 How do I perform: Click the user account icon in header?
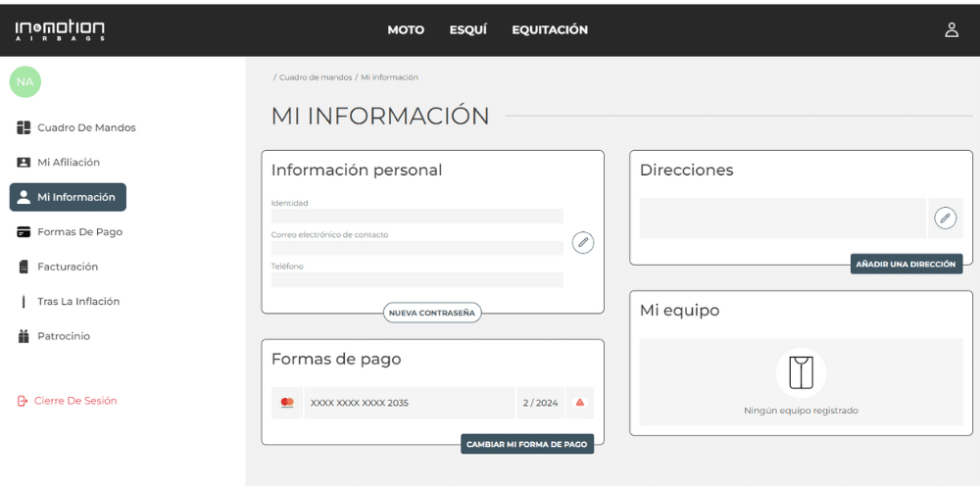951,29
